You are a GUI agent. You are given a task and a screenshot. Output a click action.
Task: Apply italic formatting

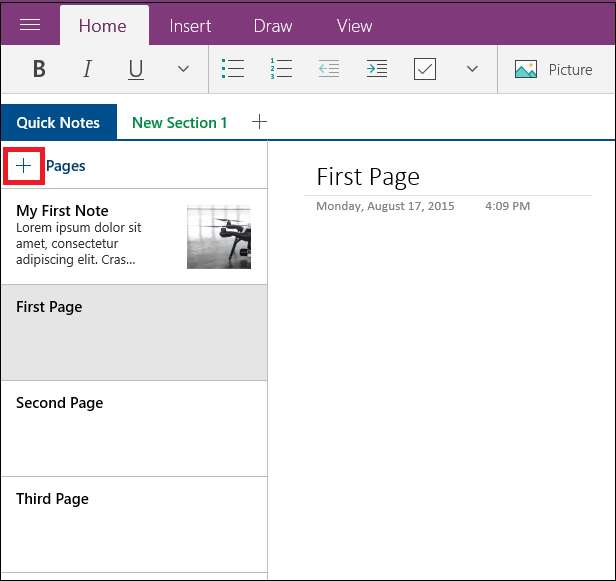(x=87, y=69)
